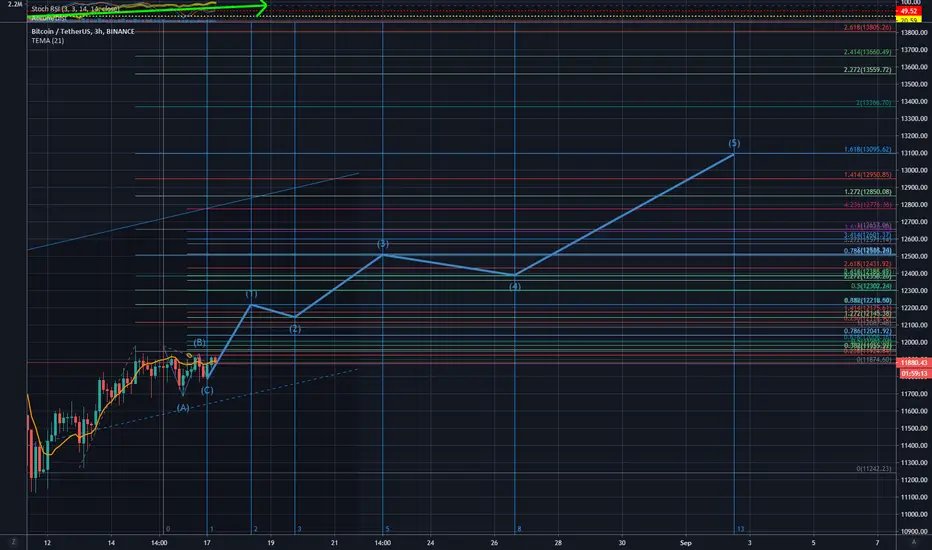Viewport: 932px width, 550px height.
Task: Click the red 49.52 Stoch RSI value label
Action: click(909, 11)
